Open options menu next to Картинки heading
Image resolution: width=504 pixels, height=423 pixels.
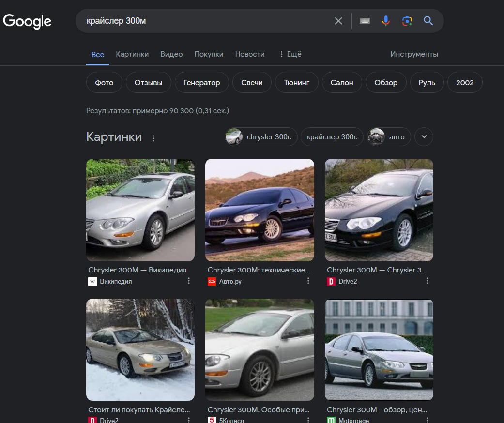tap(153, 138)
